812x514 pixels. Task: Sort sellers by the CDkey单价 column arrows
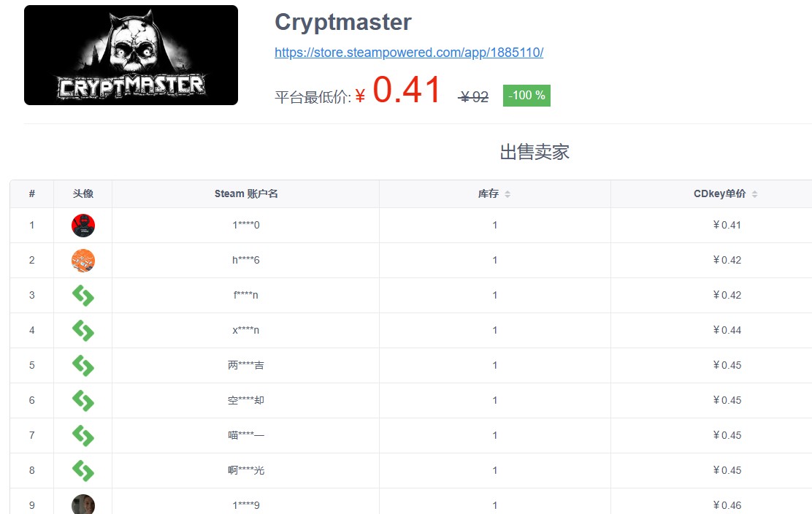pyautogui.click(x=754, y=194)
